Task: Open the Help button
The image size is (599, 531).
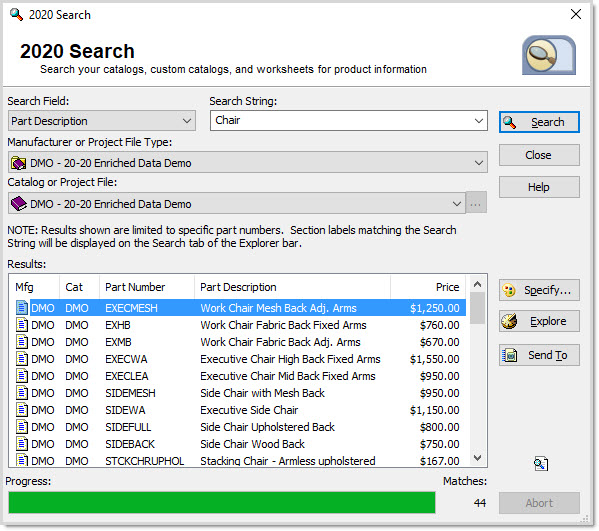Action: (539, 187)
